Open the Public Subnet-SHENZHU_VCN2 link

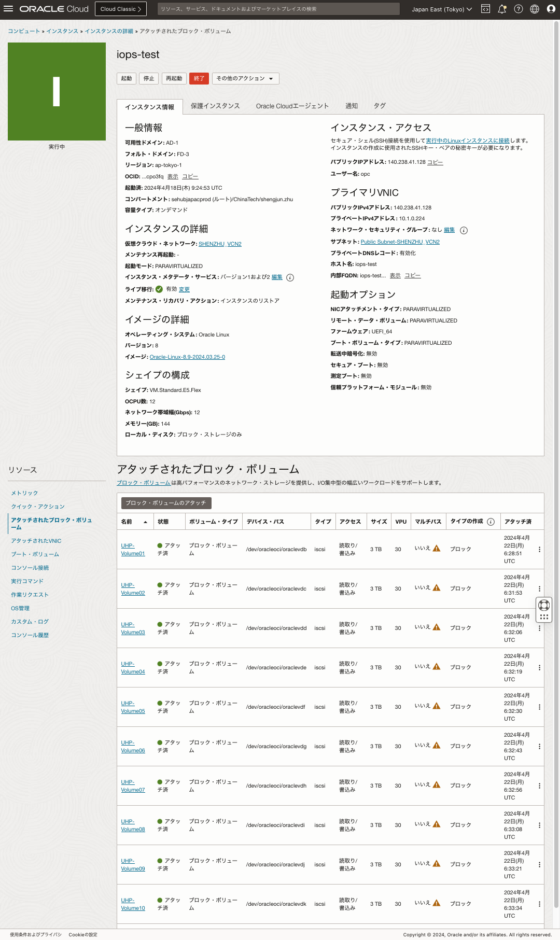400,242
